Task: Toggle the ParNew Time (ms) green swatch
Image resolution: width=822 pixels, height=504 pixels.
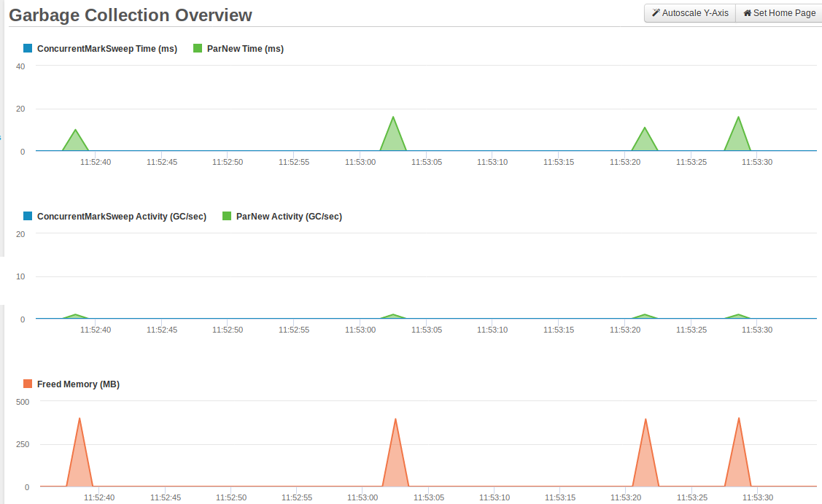Action: [198, 48]
